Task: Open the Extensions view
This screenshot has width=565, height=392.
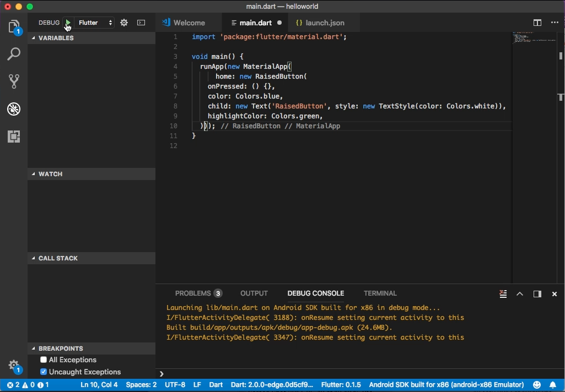Action: (14, 137)
